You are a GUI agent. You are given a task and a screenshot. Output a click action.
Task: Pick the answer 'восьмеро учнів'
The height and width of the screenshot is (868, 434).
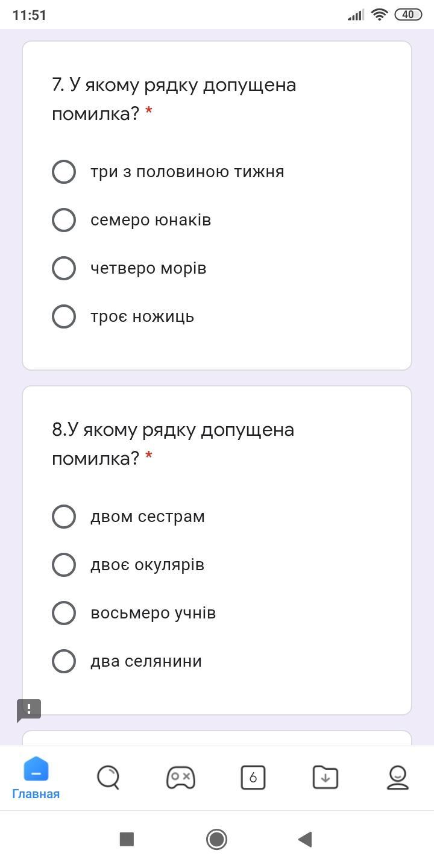pyautogui.click(x=64, y=613)
